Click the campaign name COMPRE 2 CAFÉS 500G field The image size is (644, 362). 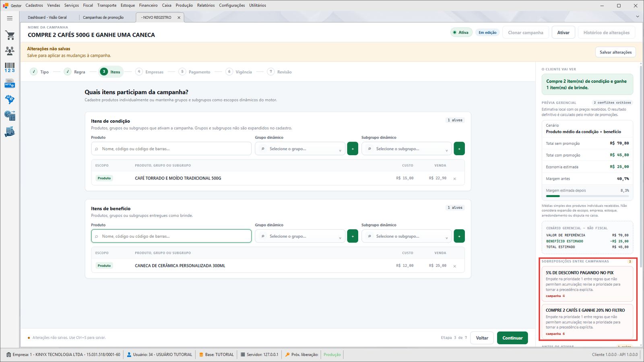tap(91, 35)
